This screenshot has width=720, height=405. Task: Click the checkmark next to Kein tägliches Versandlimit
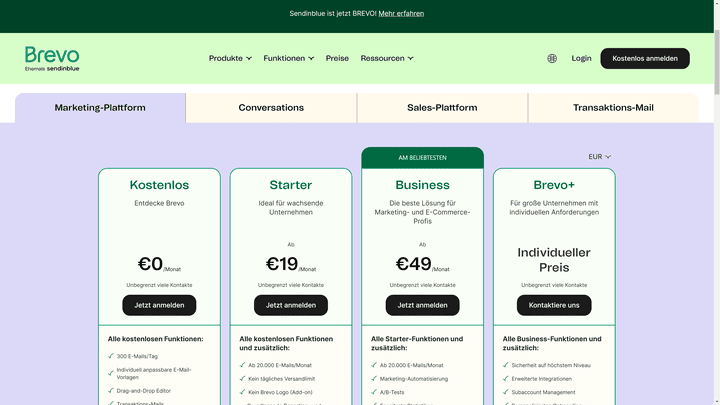pyautogui.click(x=242, y=378)
